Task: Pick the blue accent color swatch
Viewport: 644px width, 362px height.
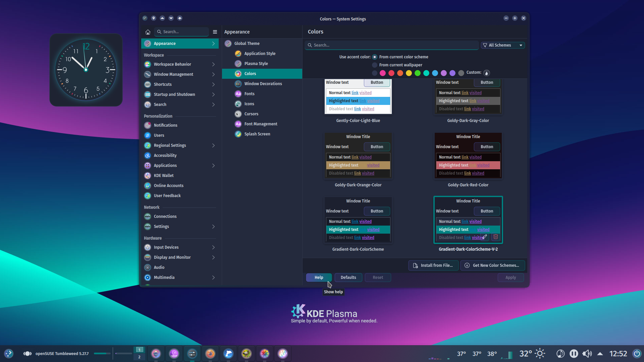Action: click(x=435, y=73)
